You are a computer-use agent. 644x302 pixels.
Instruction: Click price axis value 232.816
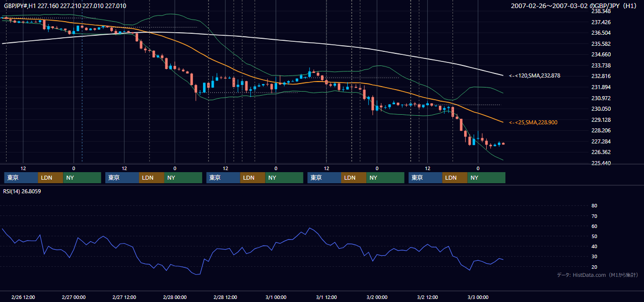pyautogui.click(x=601, y=76)
